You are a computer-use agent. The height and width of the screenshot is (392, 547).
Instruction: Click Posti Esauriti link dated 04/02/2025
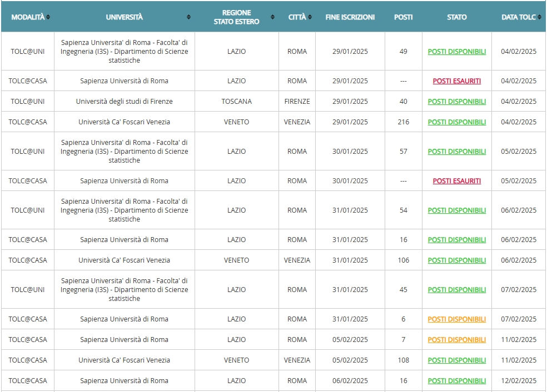[456, 81]
